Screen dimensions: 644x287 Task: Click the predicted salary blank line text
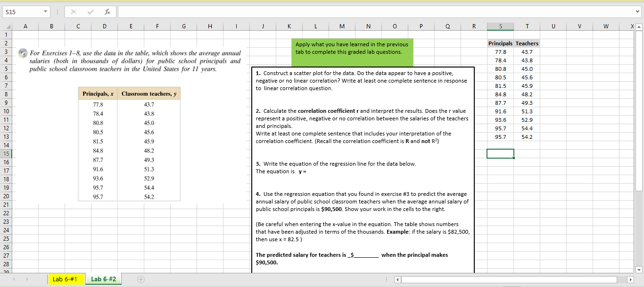[352, 258]
